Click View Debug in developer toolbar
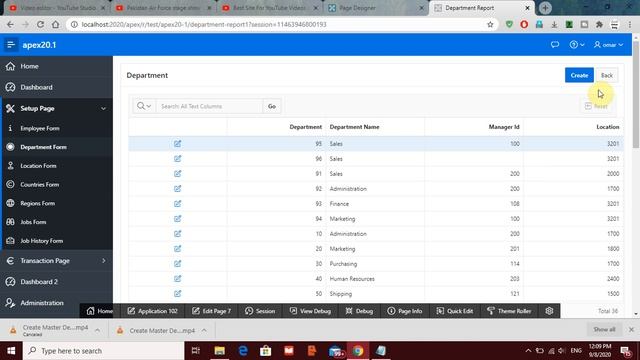The width and height of the screenshot is (640, 360). pos(310,311)
